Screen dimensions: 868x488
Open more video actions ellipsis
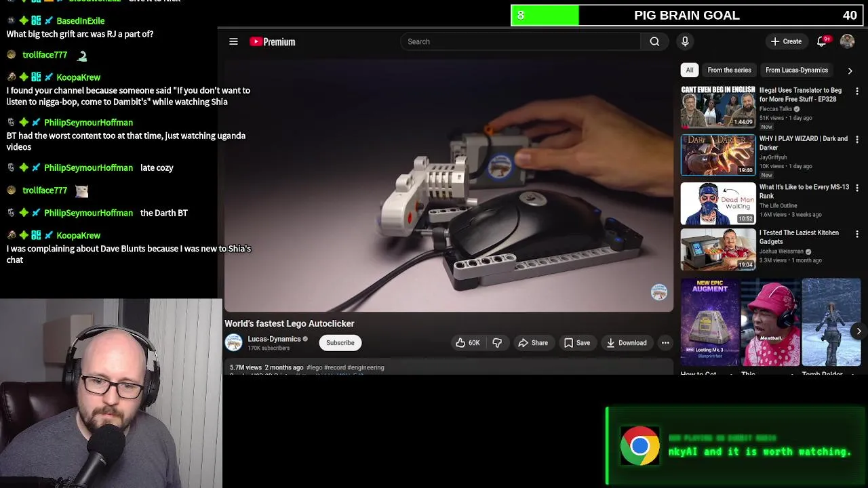[665, 343]
